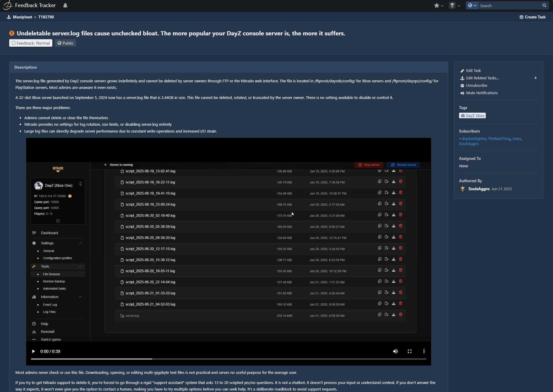This screenshot has height=392, width=553.
Task: Download script_2025-06-21_01-33-20.log icon
Action: point(394,292)
